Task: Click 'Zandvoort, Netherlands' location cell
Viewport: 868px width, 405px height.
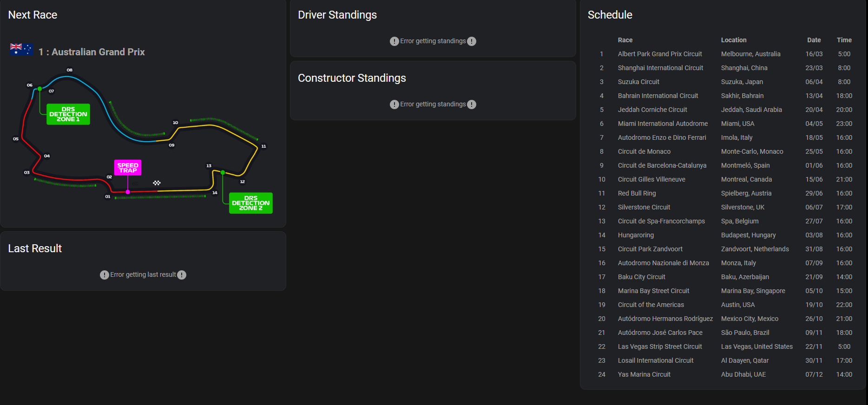Action: (755, 249)
